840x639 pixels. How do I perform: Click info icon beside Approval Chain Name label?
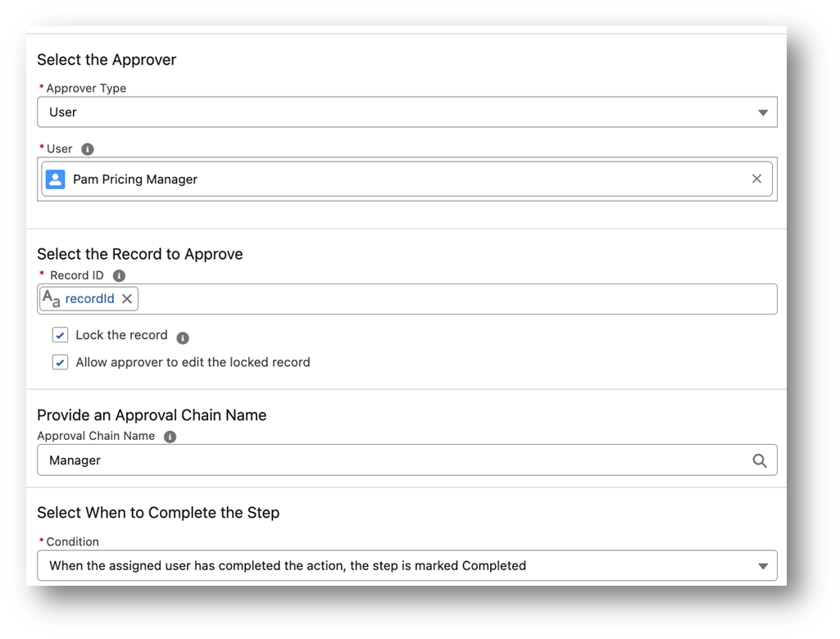click(x=170, y=437)
